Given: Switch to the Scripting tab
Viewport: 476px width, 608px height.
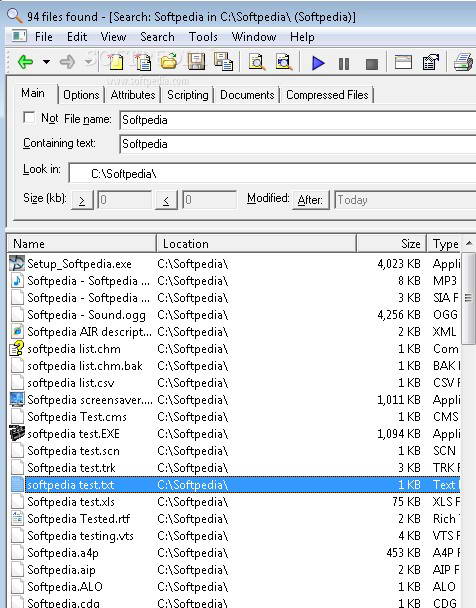Looking at the screenshot, I should tap(188, 95).
